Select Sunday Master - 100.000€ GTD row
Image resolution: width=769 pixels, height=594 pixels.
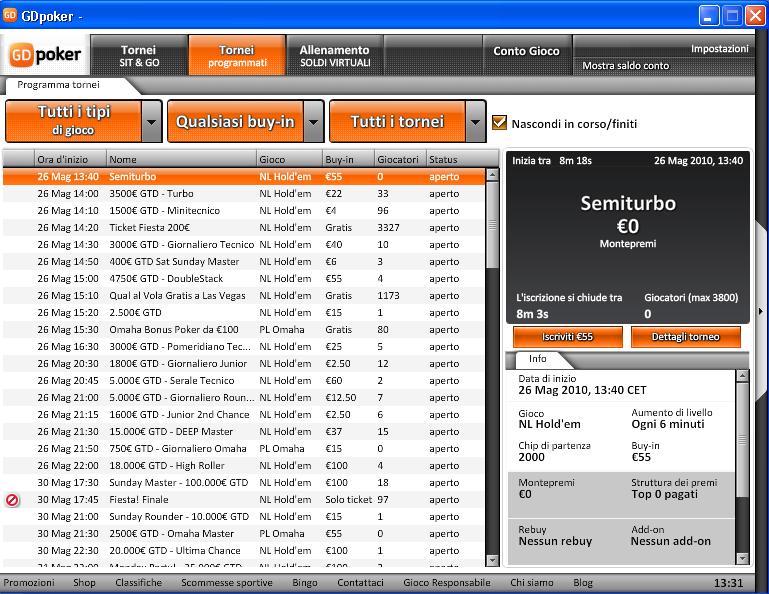tap(244, 483)
